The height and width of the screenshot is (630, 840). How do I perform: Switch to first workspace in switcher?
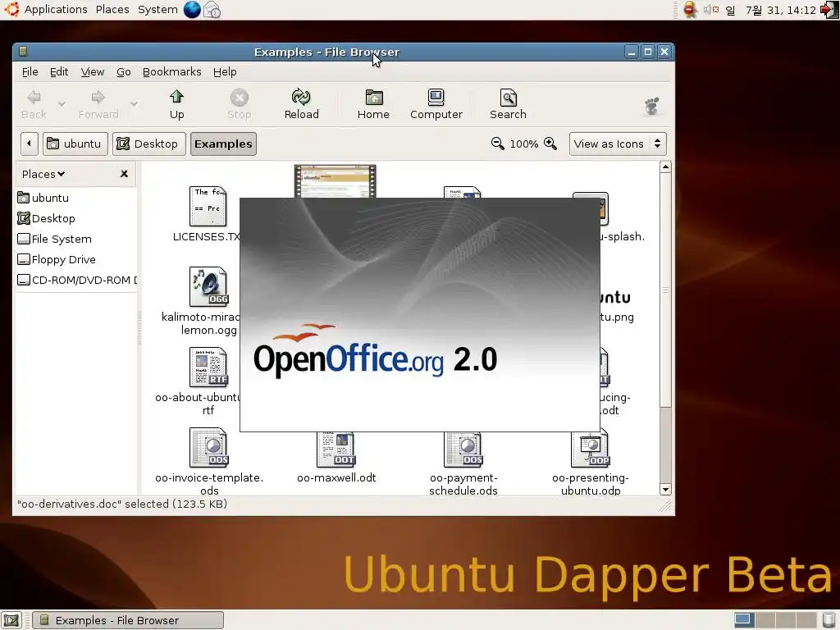tap(744, 620)
